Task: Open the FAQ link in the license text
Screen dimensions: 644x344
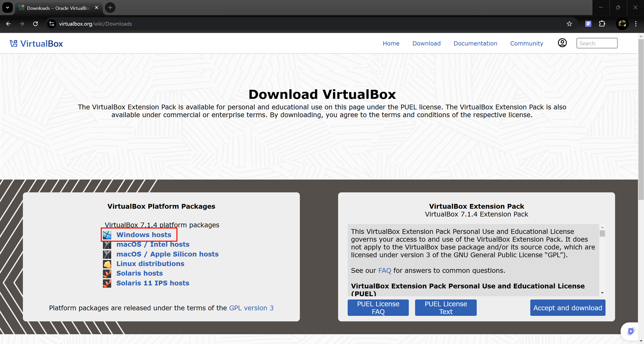Action: click(x=384, y=271)
